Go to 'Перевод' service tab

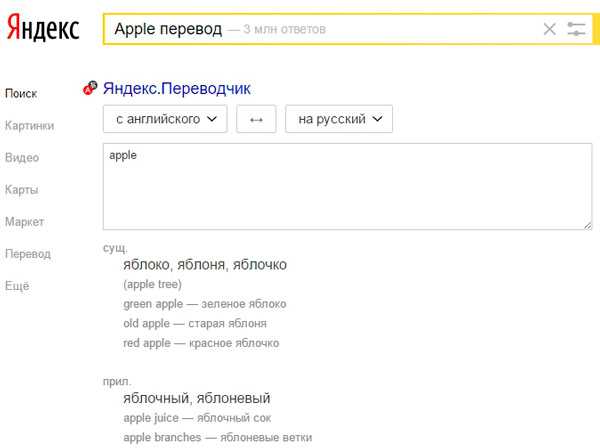(27, 253)
